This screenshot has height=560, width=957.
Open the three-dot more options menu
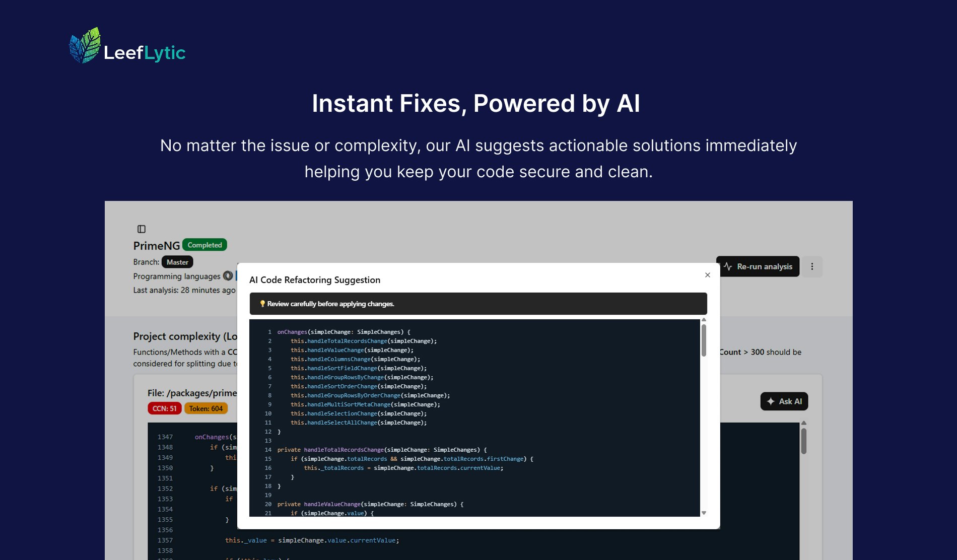click(812, 266)
